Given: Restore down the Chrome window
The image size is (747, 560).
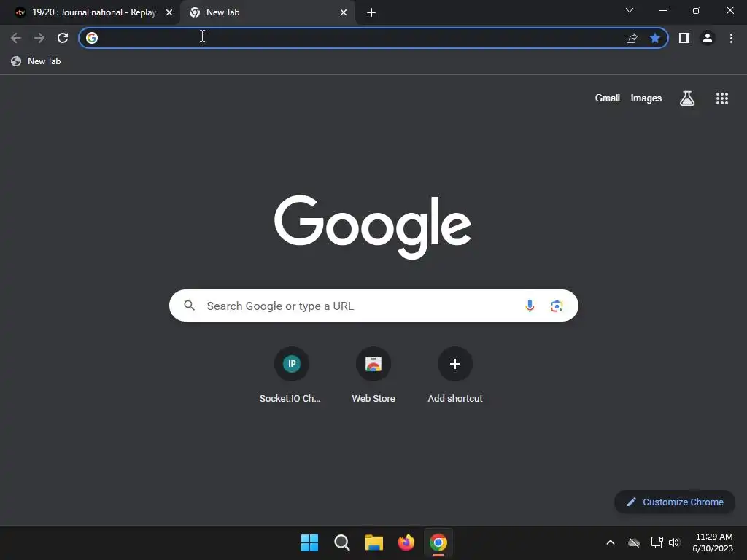Looking at the screenshot, I should [697, 10].
